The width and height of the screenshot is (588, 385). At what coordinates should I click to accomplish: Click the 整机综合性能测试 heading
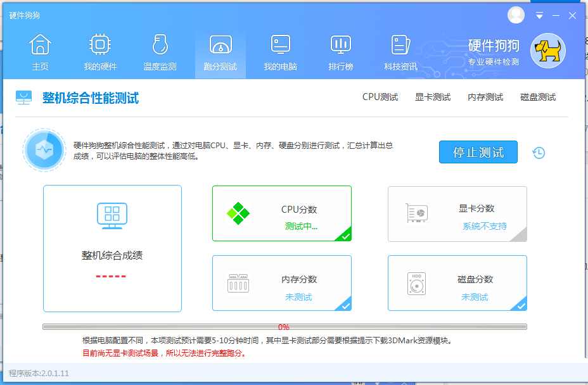tap(91, 98)
